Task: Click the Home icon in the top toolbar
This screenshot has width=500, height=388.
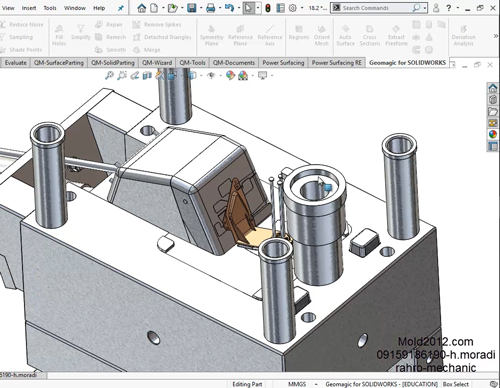Action: (142, 8)
